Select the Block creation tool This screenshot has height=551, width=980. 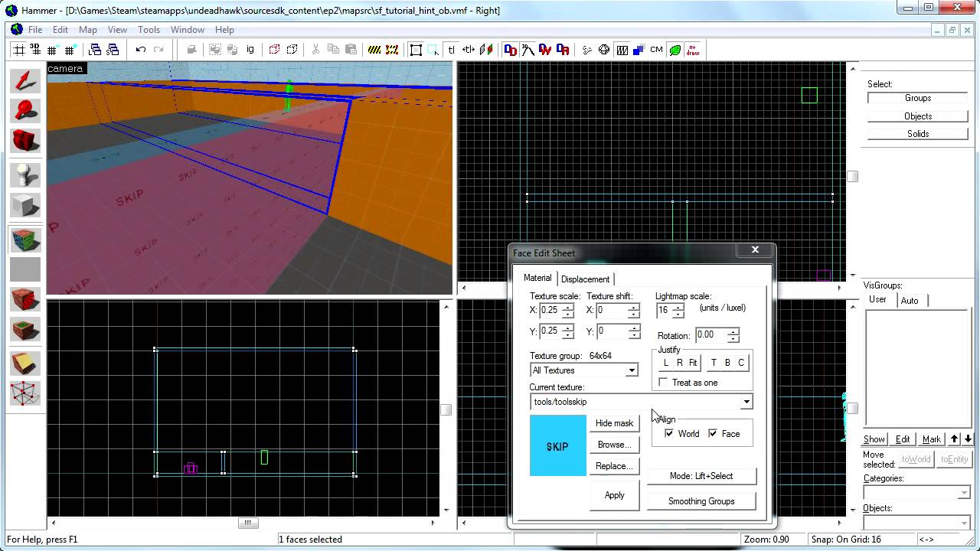(x=24, y=206)
